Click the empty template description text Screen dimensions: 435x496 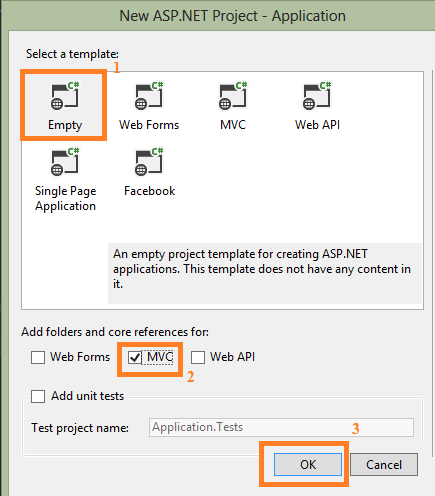coord(262,269)
